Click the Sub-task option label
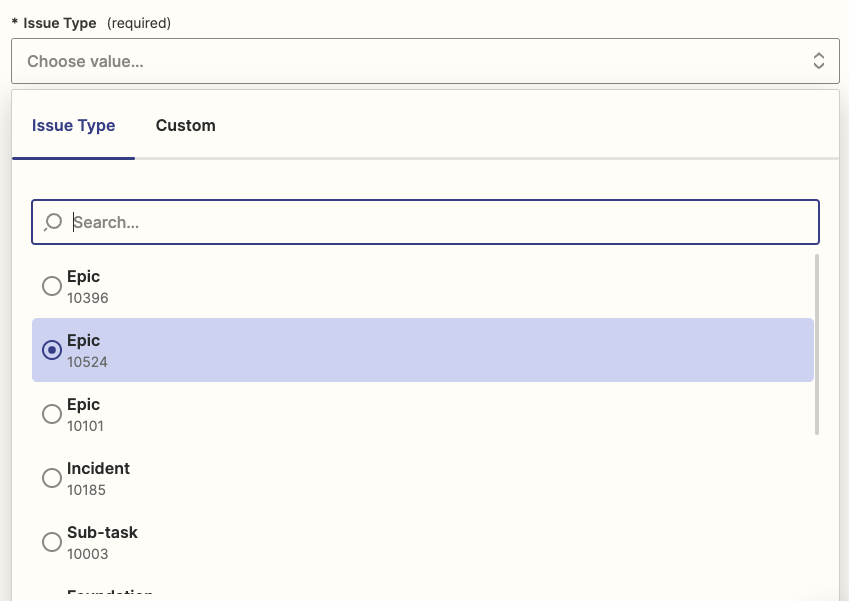 pyautogui.click(x=102, y=533)
